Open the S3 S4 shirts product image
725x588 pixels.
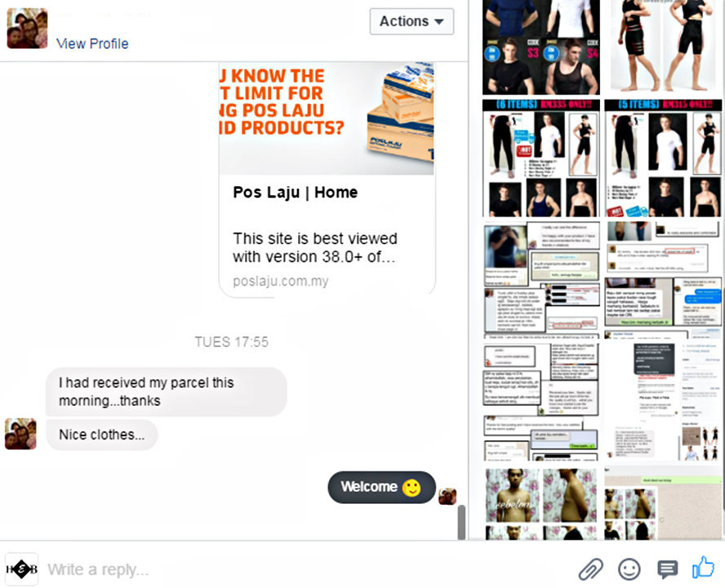(x=541, y=47)
